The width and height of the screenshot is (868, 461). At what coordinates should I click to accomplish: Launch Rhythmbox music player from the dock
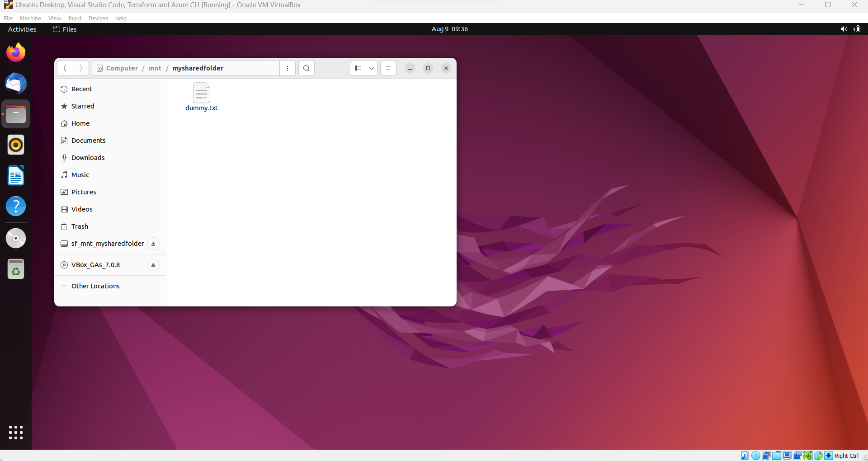click(x=16, y=145)
